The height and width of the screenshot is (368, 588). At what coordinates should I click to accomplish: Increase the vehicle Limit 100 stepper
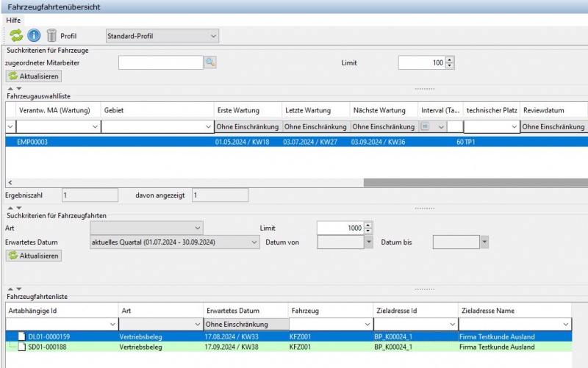(450, 59)
